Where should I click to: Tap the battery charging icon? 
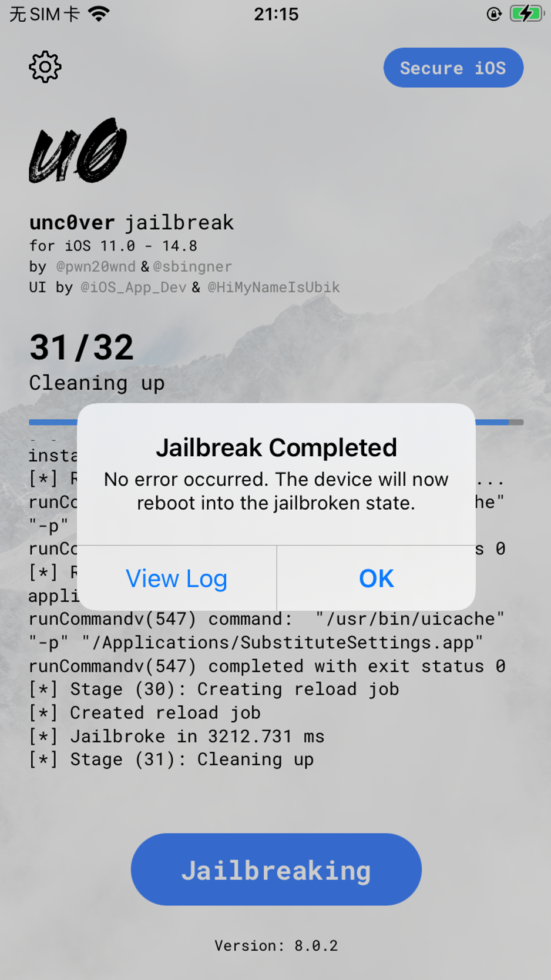(527, 14)
